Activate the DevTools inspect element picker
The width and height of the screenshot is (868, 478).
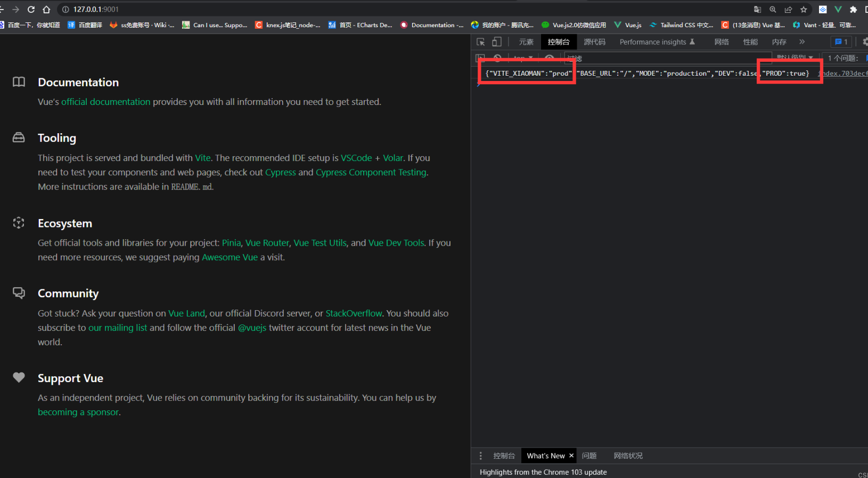[x=481, y=42]
